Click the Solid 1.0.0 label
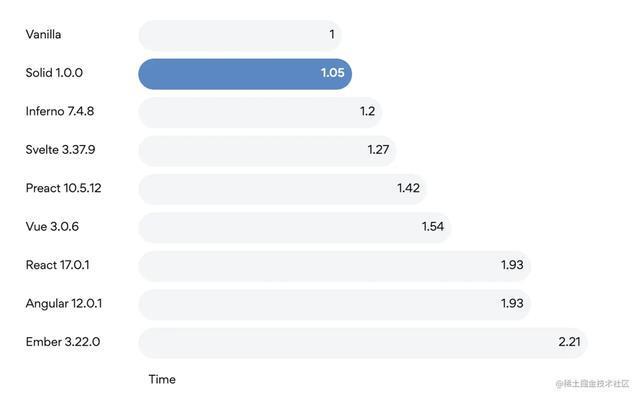The width and height of the screenshot is (640, 399). [54, 73]
